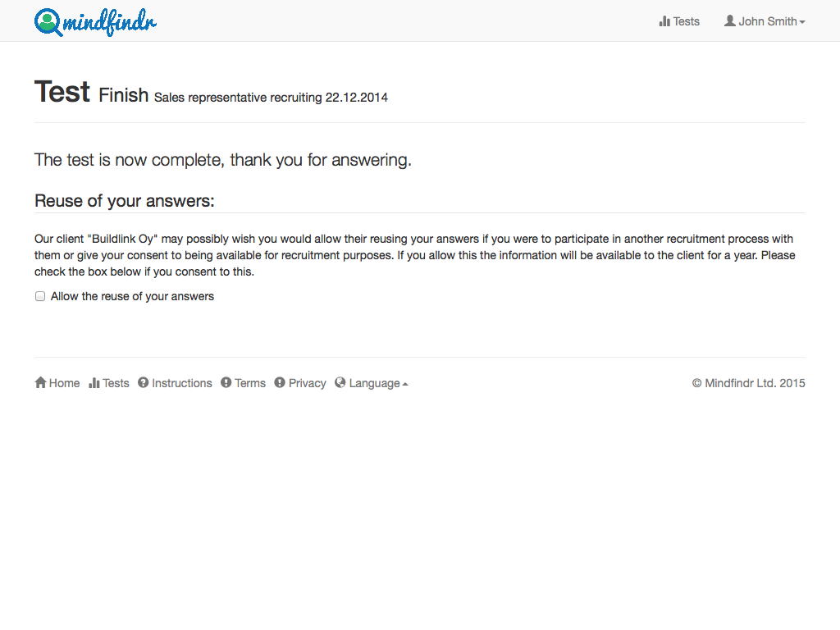Image resolution: width=840 pixels, height=630 pixels.
Task: Open the Language menu caret in footer
Action: click(x=405, y=384)
